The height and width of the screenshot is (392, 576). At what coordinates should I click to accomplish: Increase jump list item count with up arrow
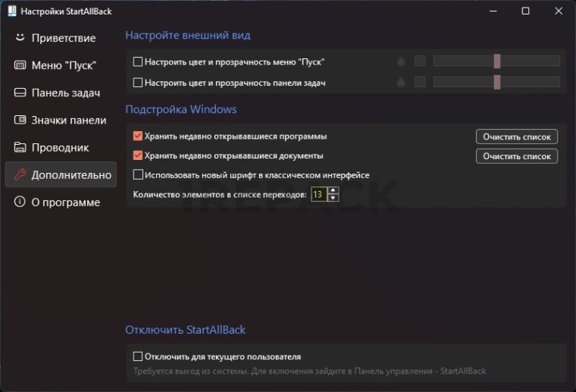tap(333, 191)
